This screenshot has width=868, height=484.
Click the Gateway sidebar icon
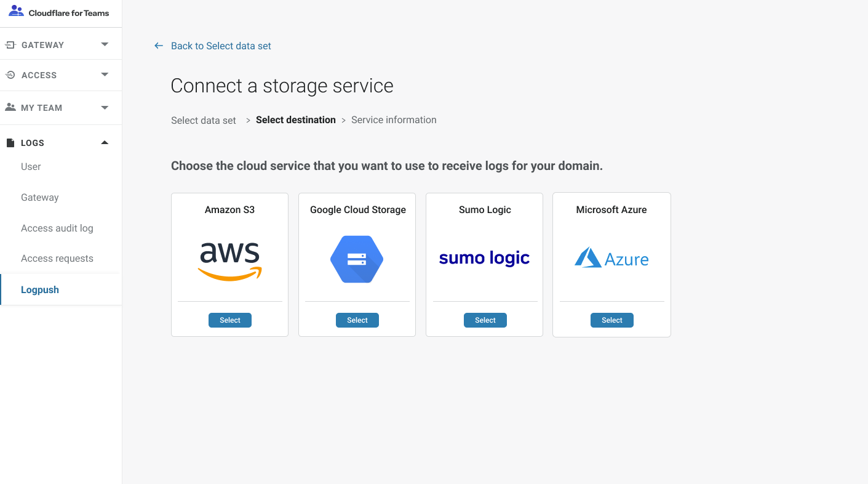(10, 45)
